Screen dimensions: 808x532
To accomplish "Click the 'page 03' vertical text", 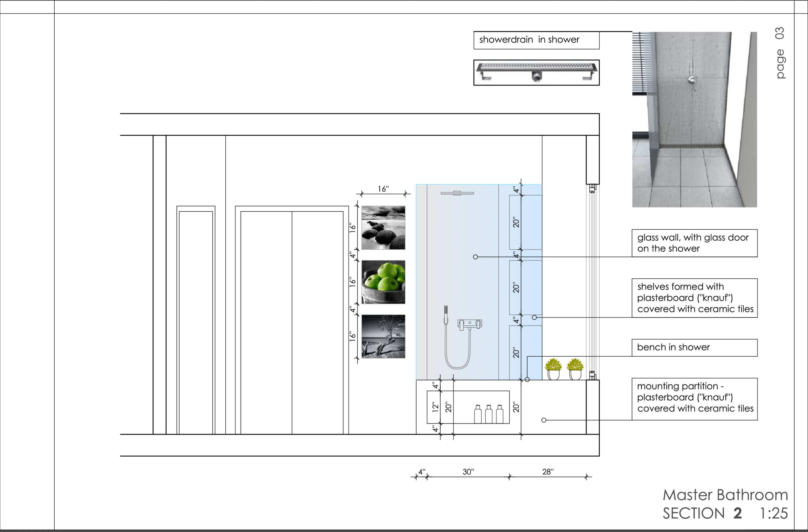I will pos(780,53).
